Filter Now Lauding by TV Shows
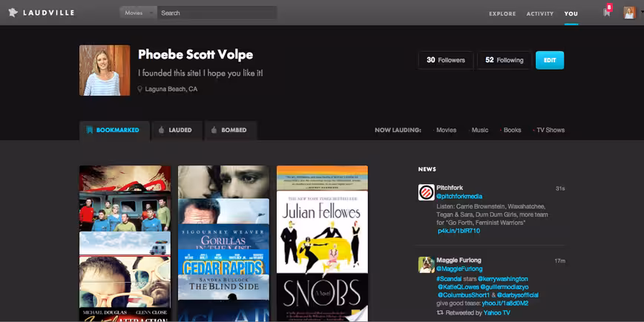This screenshot has width=644, height=322. [x=551, y=130]
